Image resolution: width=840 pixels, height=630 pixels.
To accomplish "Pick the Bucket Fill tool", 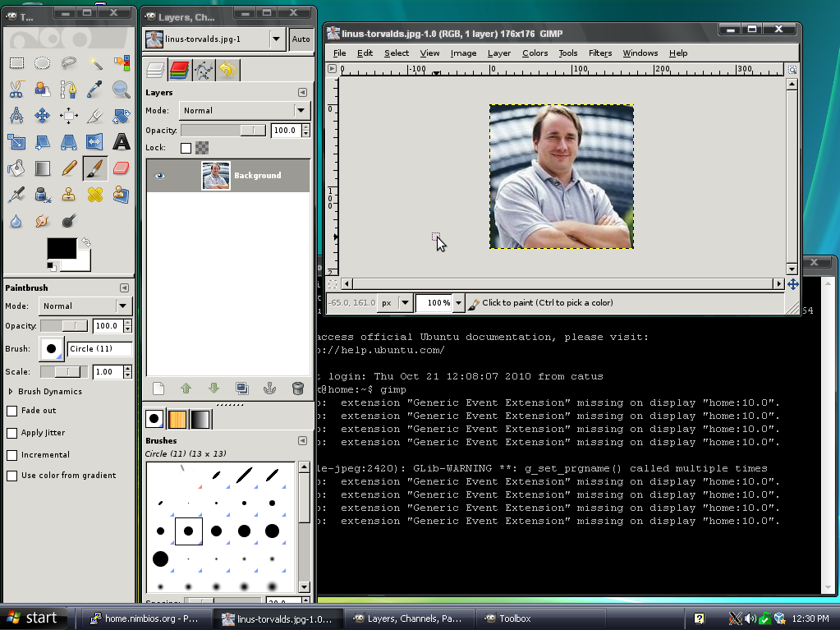I will [16, 168].
